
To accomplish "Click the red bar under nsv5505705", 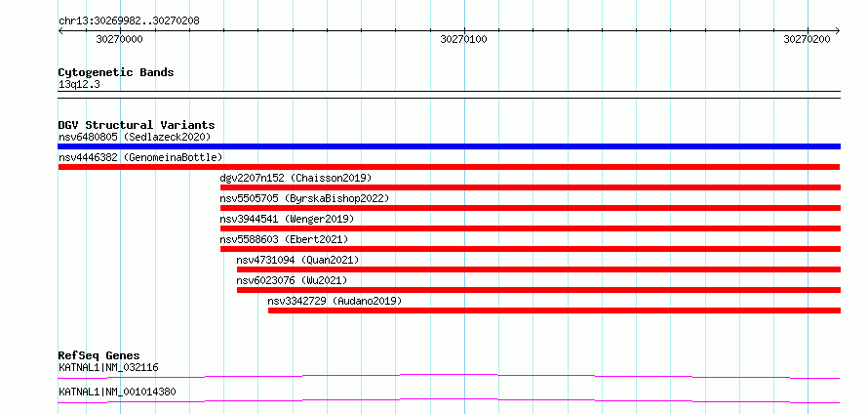I will (531, 208).
